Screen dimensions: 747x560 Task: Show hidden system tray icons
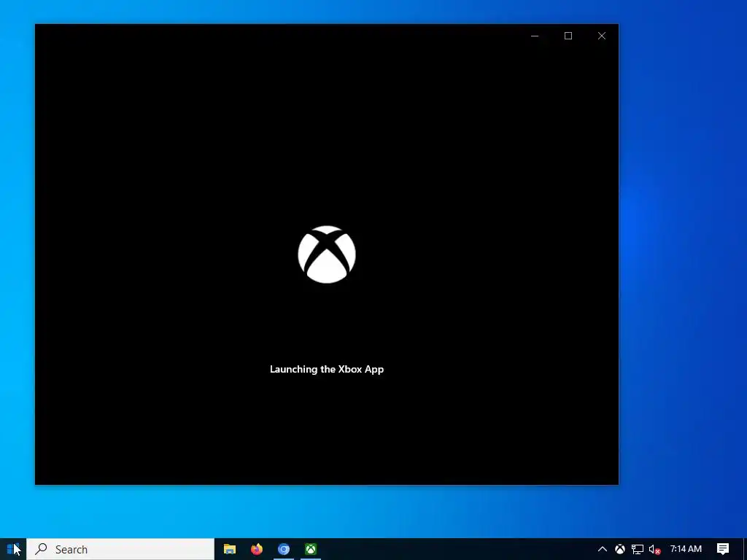click(602, 549)
